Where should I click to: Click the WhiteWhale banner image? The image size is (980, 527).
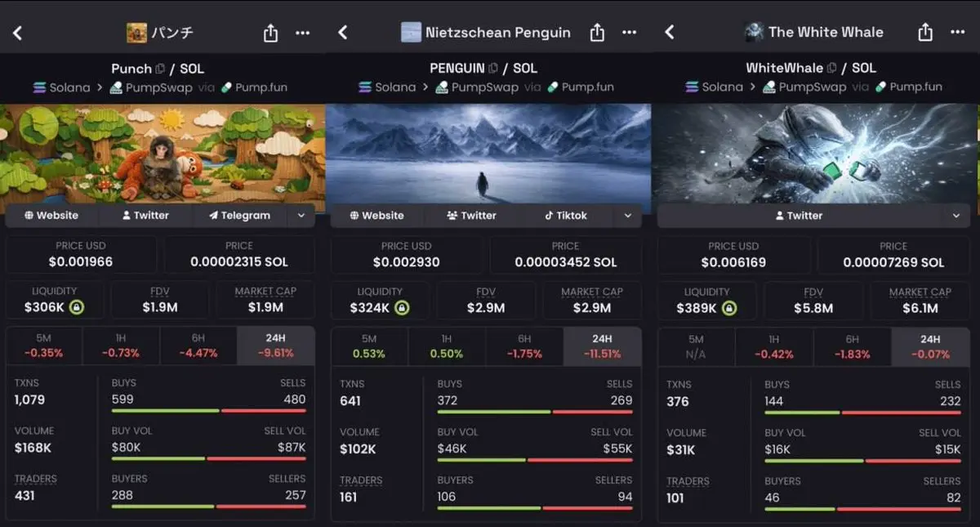pyautogui.click(x=815, y=154)
